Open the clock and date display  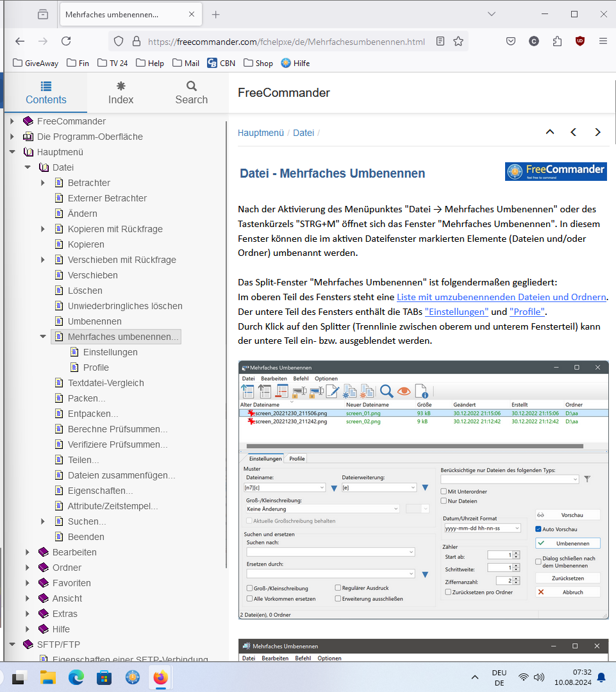coord(573,677)
